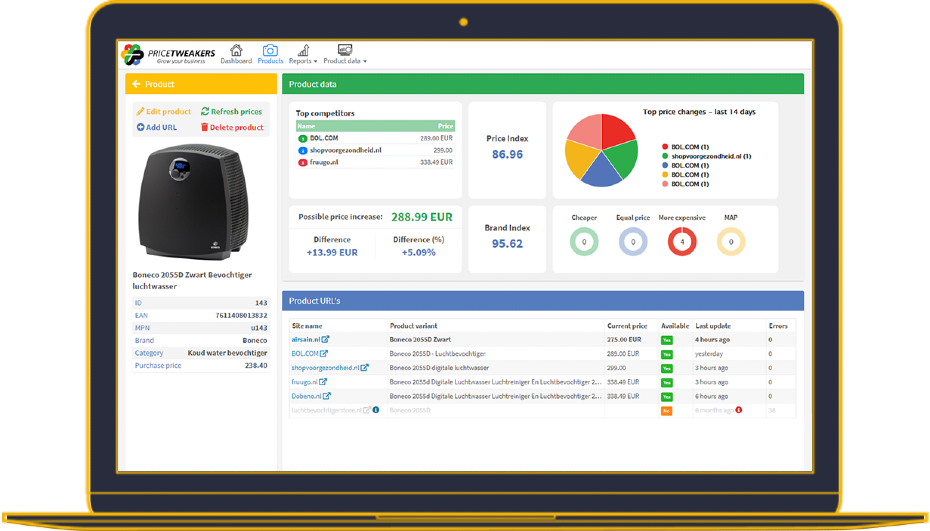Open the Dashboard home icon
Image resolution: width=930 pixels, height=531 pixels.
(236, 50)
